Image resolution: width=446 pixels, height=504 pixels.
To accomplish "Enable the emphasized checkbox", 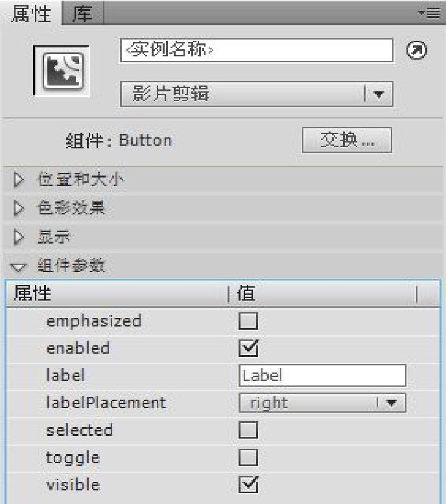I will click(249, 321).
